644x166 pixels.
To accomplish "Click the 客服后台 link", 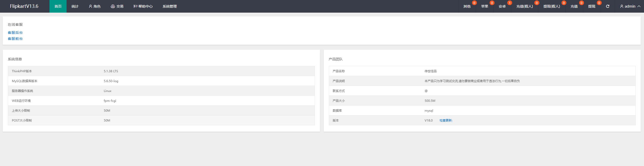I will [15, 33].
